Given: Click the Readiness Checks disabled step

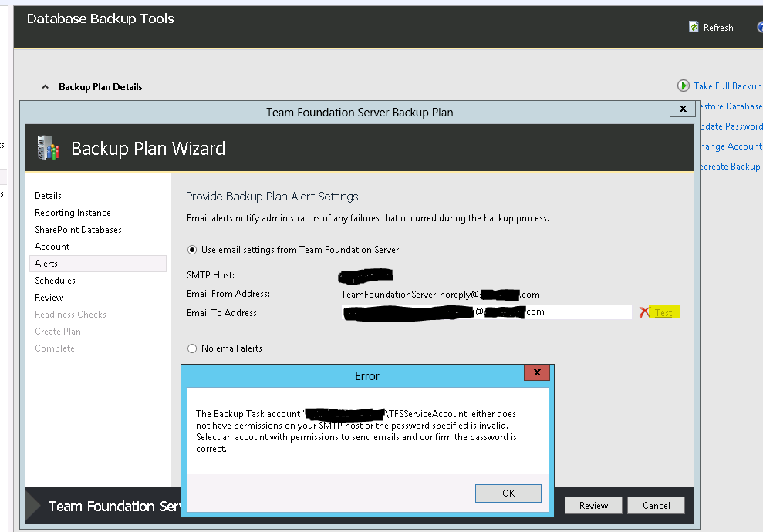Looking at the screenshot, I should 70,315.
